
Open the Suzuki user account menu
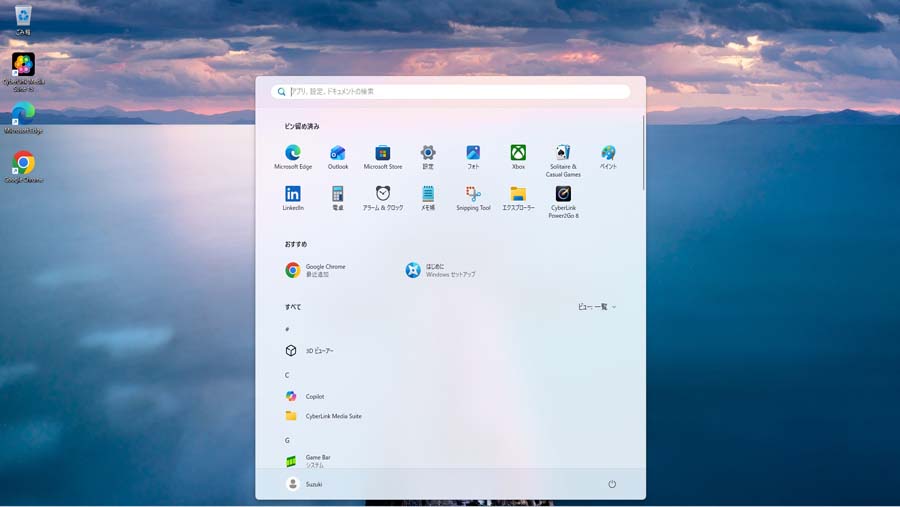point(304,484)
